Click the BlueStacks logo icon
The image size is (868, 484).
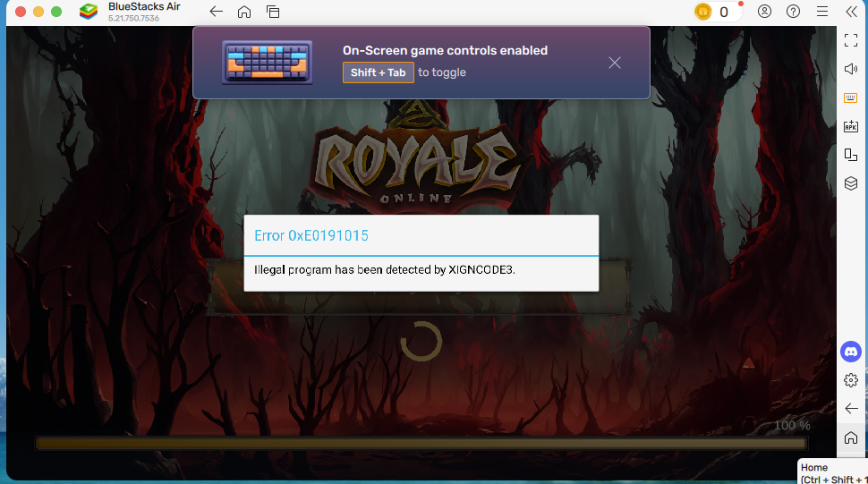pyautogui.click(x=89, y=12)
